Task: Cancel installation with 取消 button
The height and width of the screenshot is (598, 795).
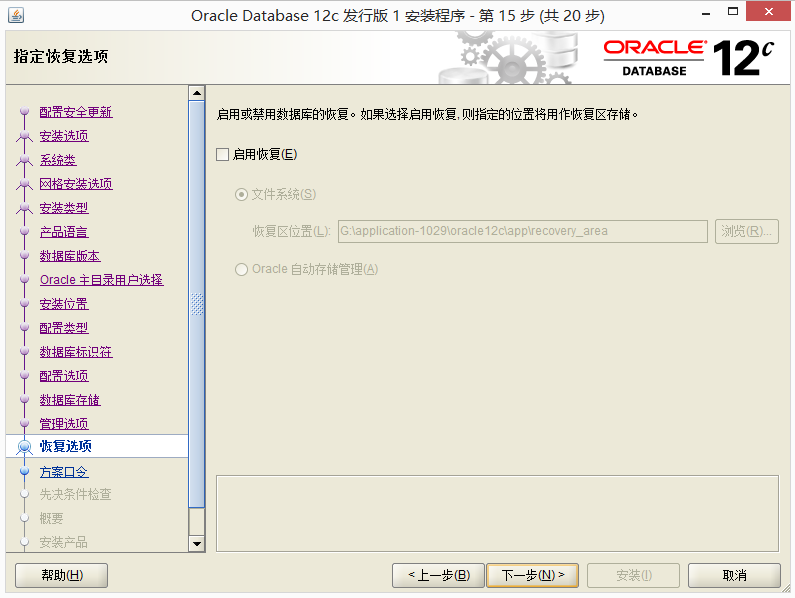Action: pos(734,576)
